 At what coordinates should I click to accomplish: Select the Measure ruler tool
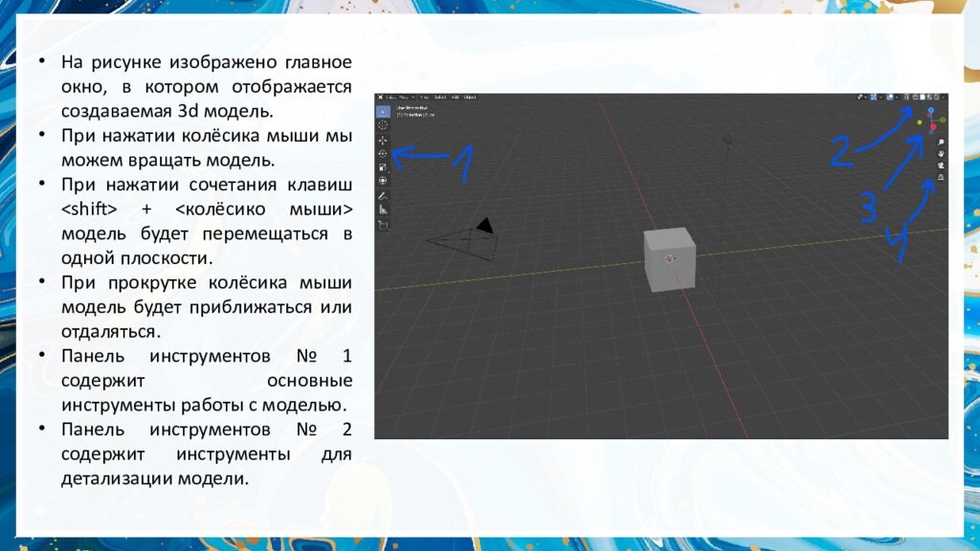coord(383,209)
